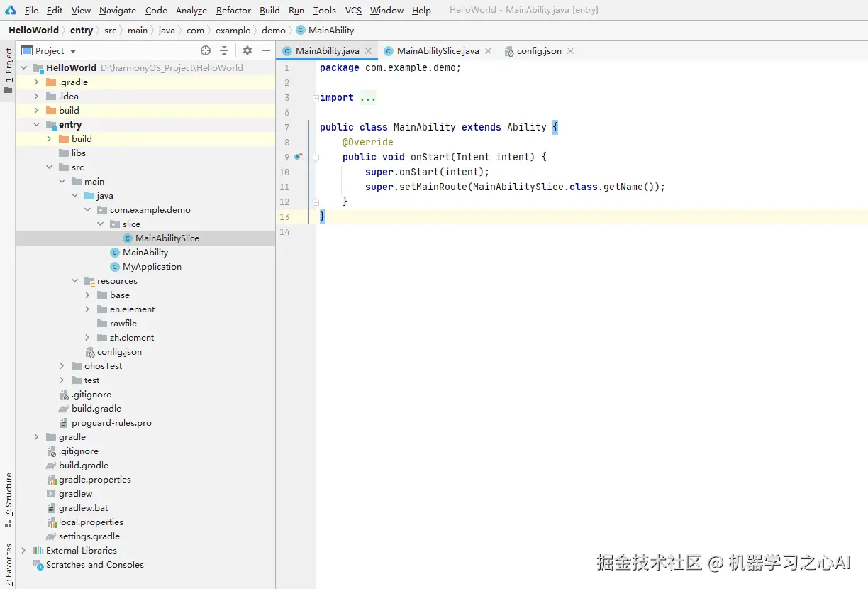The image size is (868, 589).
Task: Toggle the Structure side tool window
Action: [x=8, y=500]
